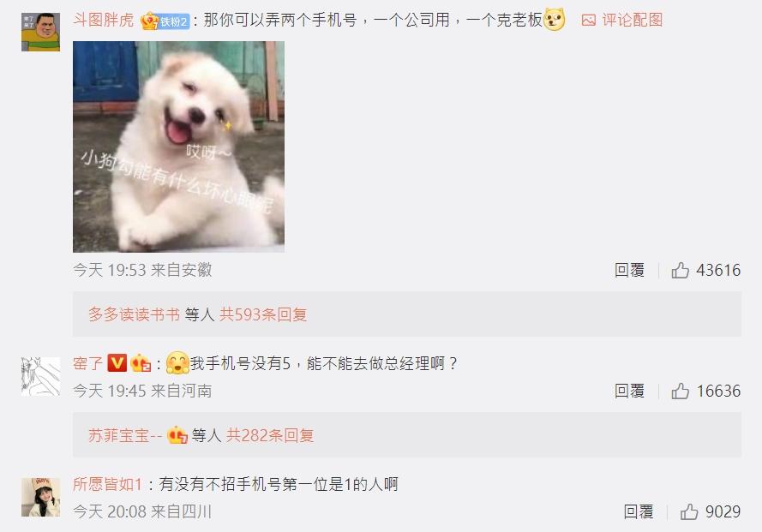Viewport: 762px width, 532px height.
Task: Open the white puppy meme image
Action: (178, 146)
